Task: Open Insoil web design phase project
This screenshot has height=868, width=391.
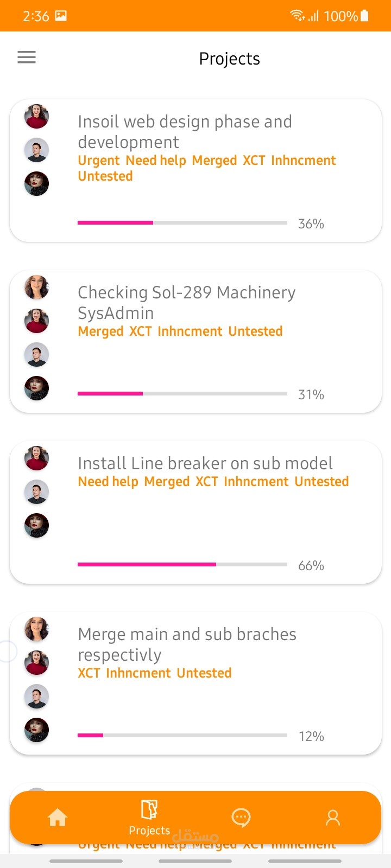Action: point(185,131)
